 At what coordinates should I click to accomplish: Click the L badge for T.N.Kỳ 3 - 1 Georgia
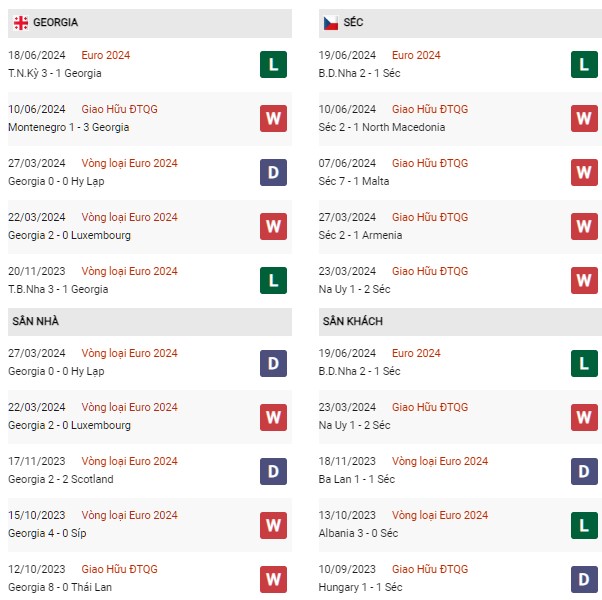[x=273, y=64]
